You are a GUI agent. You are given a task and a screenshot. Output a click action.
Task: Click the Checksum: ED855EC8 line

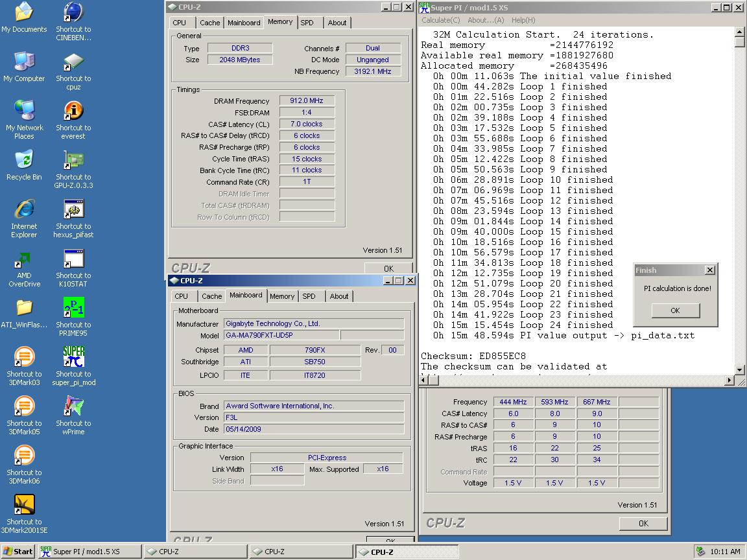point(473,356)
